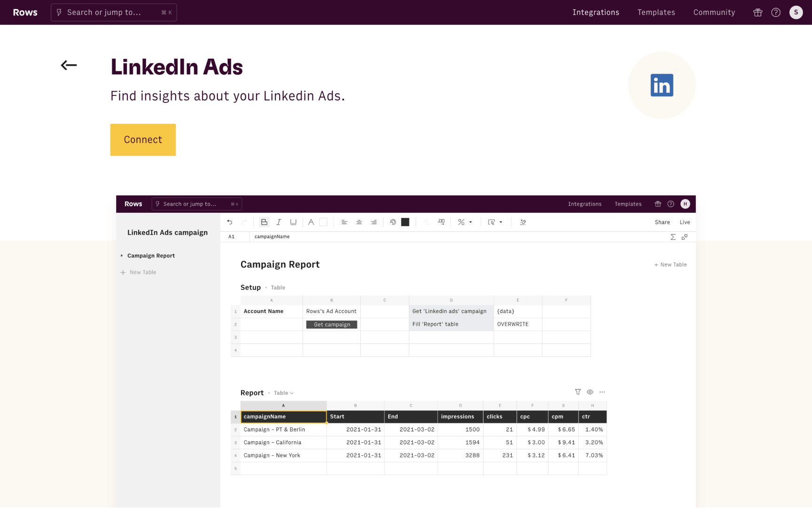Image resolution: width=812 pixels, height=508 pixels.
Task: Open Integrations in the top navigation
Action: [595, 13]
